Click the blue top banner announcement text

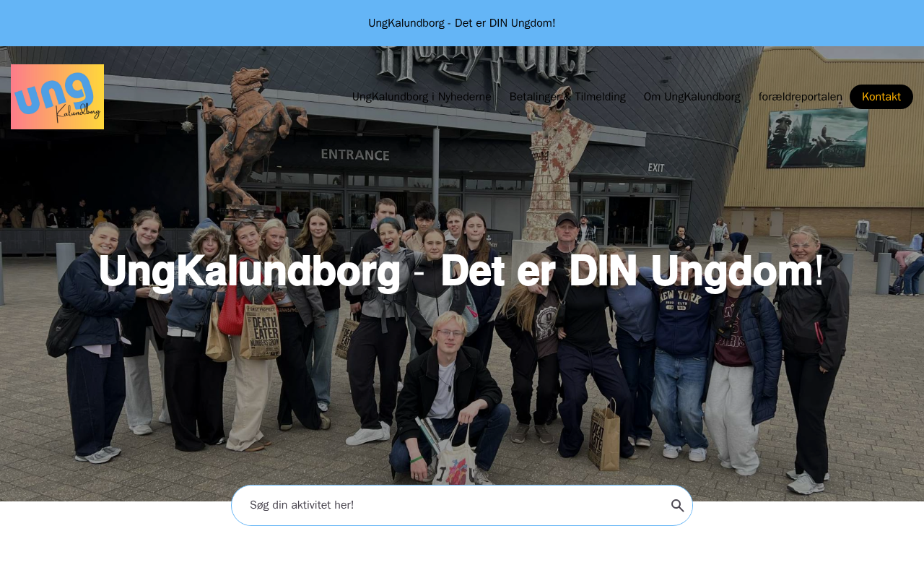point(462,23)
